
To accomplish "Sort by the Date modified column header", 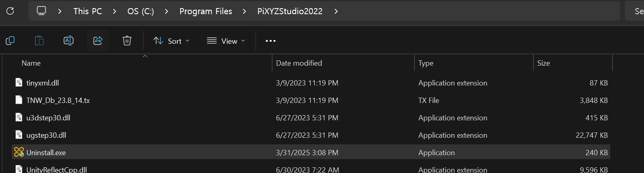I will coord(299,63).
